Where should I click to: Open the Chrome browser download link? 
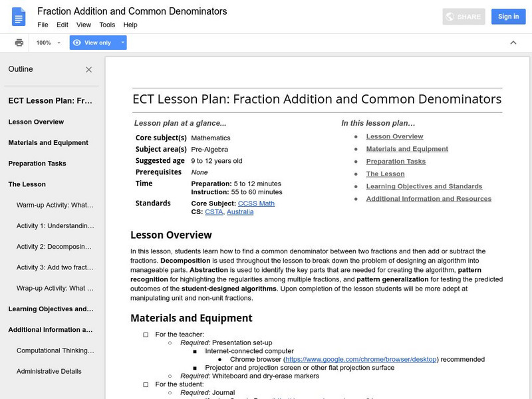pyautogui.click(x=361, y=359)
